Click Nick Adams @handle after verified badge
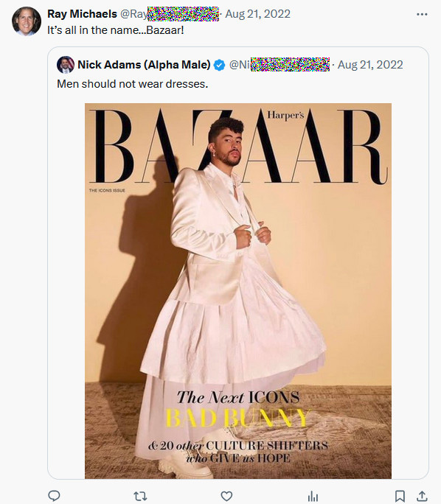This screenshot has width=441, height=504. point(279,65)
